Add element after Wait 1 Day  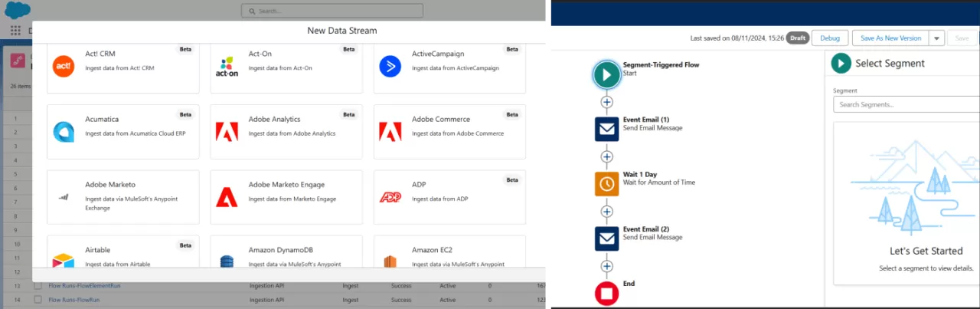click(607, 211)
